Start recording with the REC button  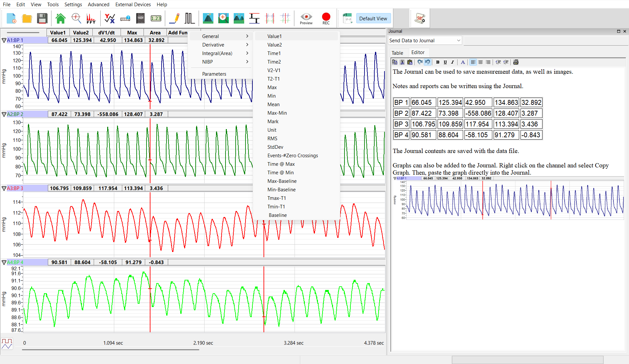[326, 18]
